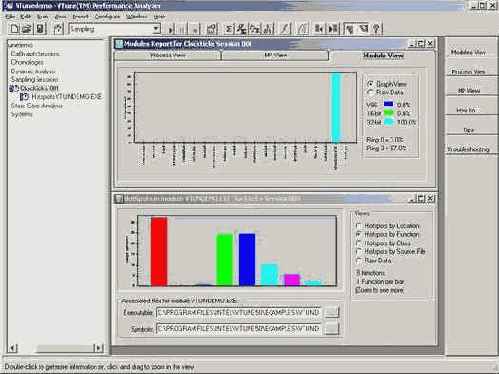Click the Save toolbar icon
The image size is (499, 374).
(x=40, y=29)
